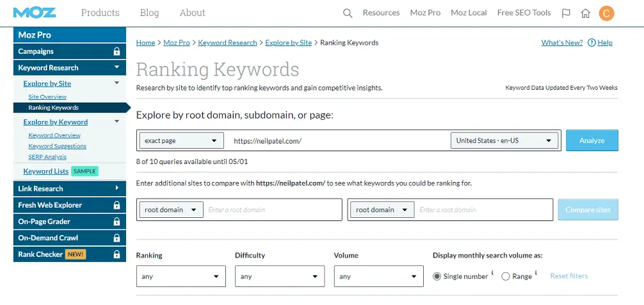Screen dimensions: 644x305
Task: Go to the home house icon
Action: click(585, 13)
